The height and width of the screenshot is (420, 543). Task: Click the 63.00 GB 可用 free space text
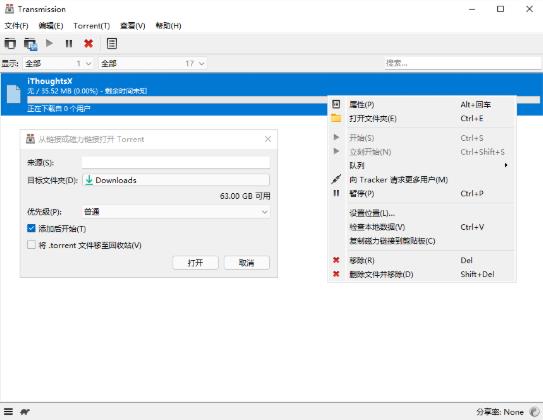pyautogui.click(x=245, y=196)
